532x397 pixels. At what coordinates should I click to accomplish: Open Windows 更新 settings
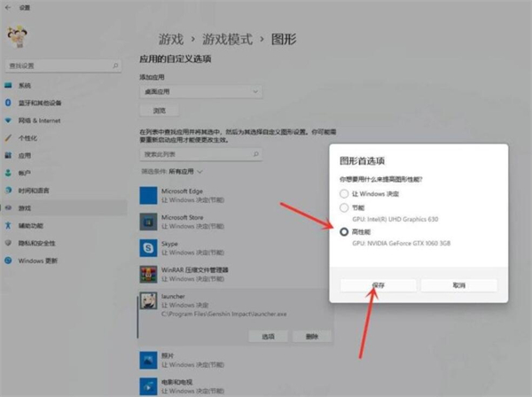tap(37, 261)
